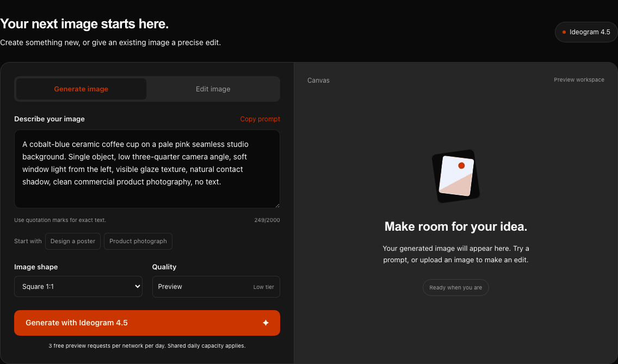Click the generated image will appear here text

pos(456,254)
